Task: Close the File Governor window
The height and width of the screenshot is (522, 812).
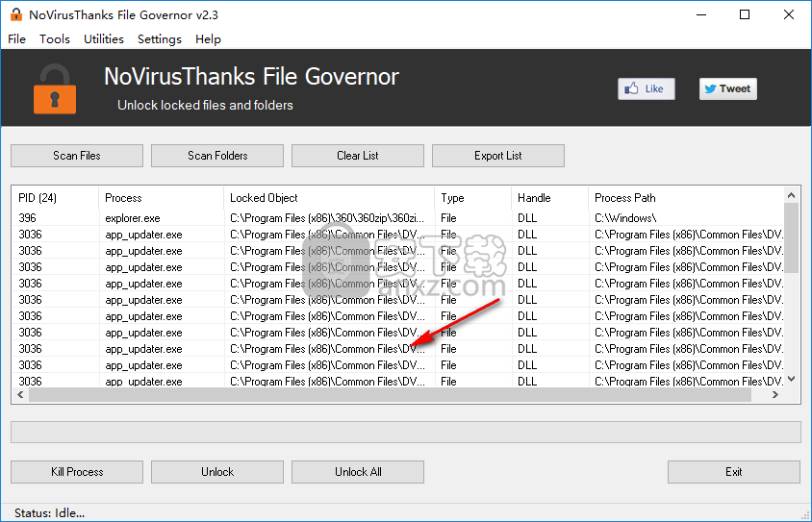Action: click(x=789, y=14)
